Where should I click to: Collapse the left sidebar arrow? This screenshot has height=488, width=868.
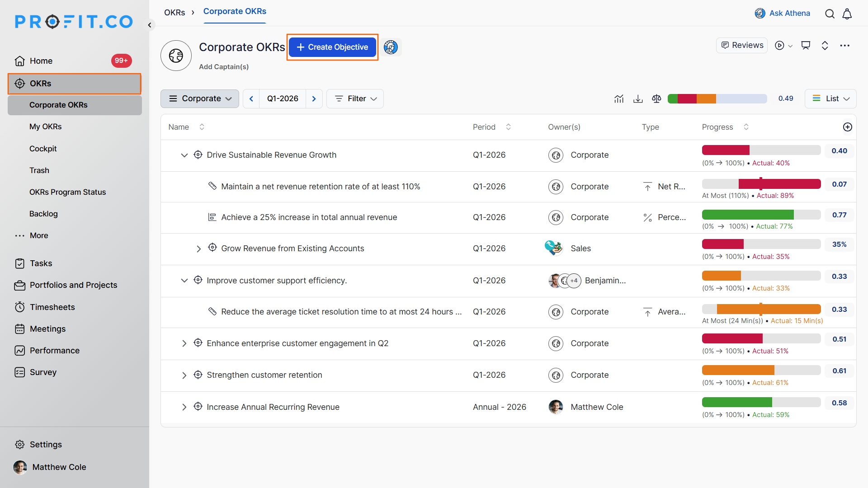tap(150, 25)
